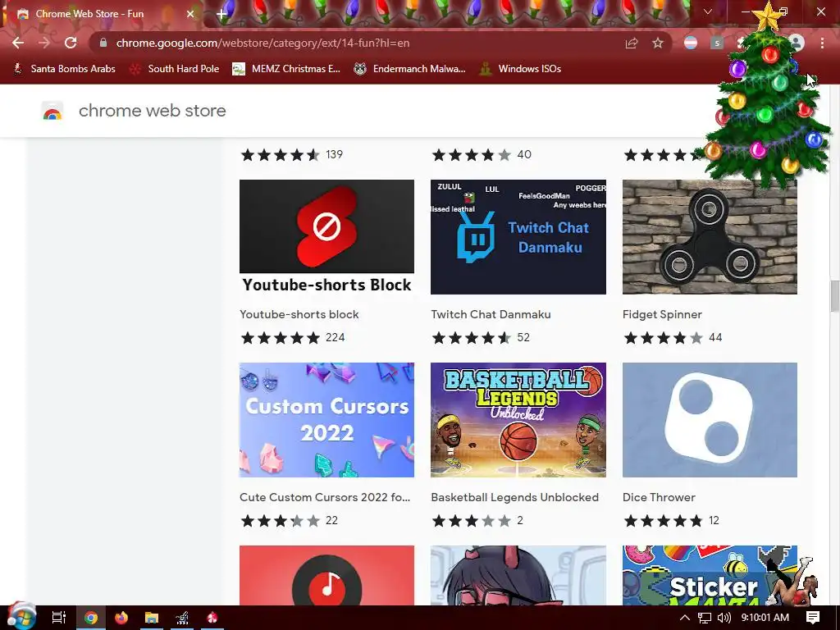The height and width of the screenshot is (630, 840).
Task: Click the Cute Custom Cursors 2022 title
Action: (325, 497)
